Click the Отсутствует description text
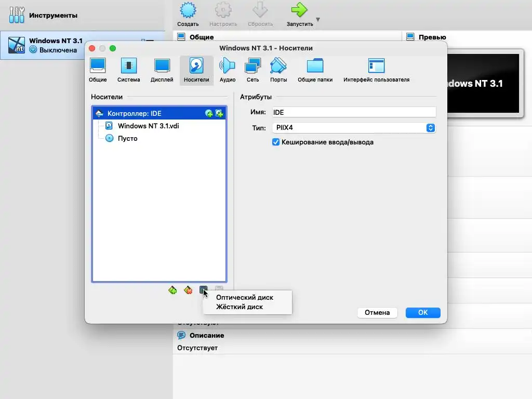532x399 pixels. pyautogui.click(x=197, y=348)
